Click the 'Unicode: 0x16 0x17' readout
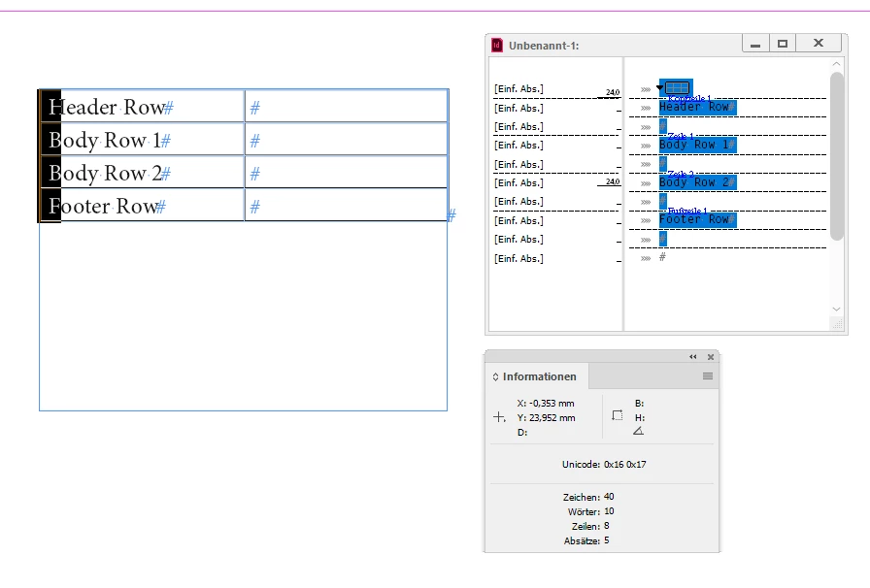Image resolution: width=870 pixels, height=588 pixels. click(x=604, y=465)
